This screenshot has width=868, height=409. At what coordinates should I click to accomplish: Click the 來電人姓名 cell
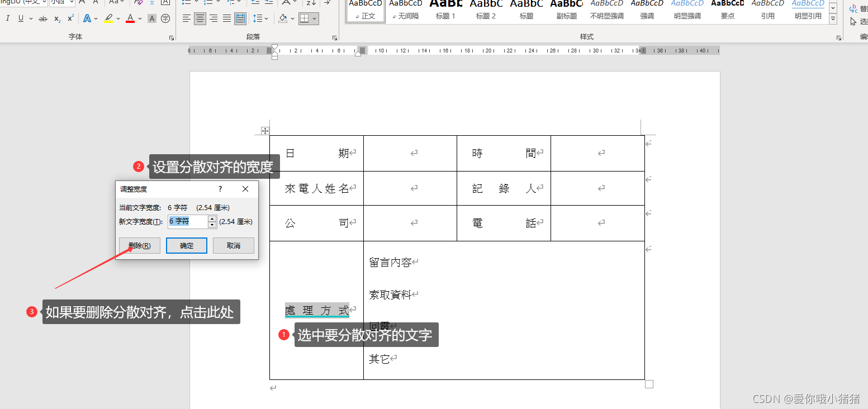coord(317,189)
